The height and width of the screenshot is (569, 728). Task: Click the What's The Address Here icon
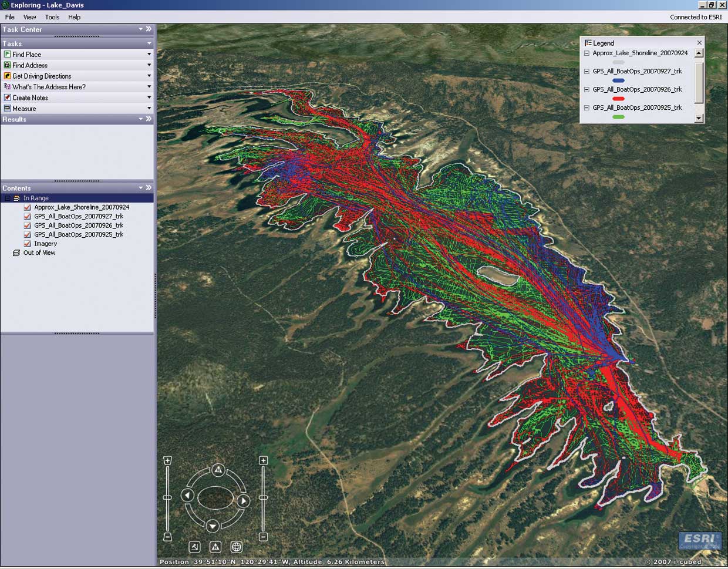(7, 86)
